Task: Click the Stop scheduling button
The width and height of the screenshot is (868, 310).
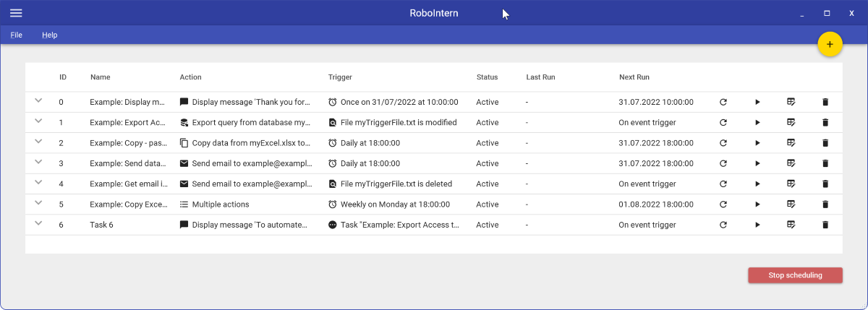Action: pyautogui.click(x=795, y=275)
